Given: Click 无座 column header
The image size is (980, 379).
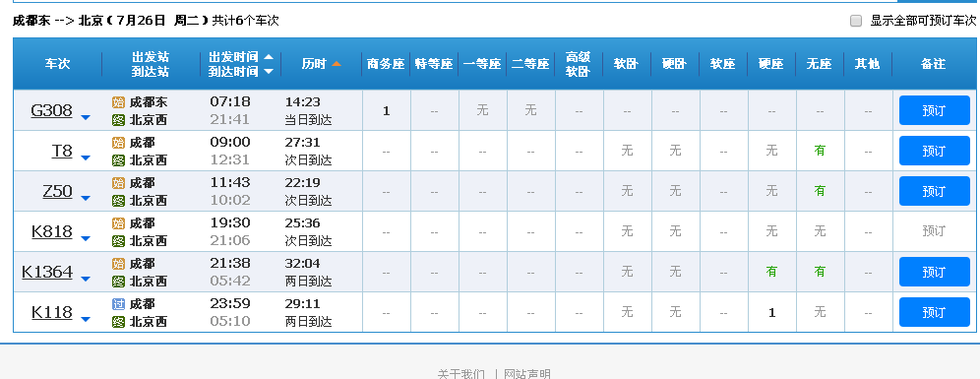Looking at the screenshot, I should coord(820,64).
